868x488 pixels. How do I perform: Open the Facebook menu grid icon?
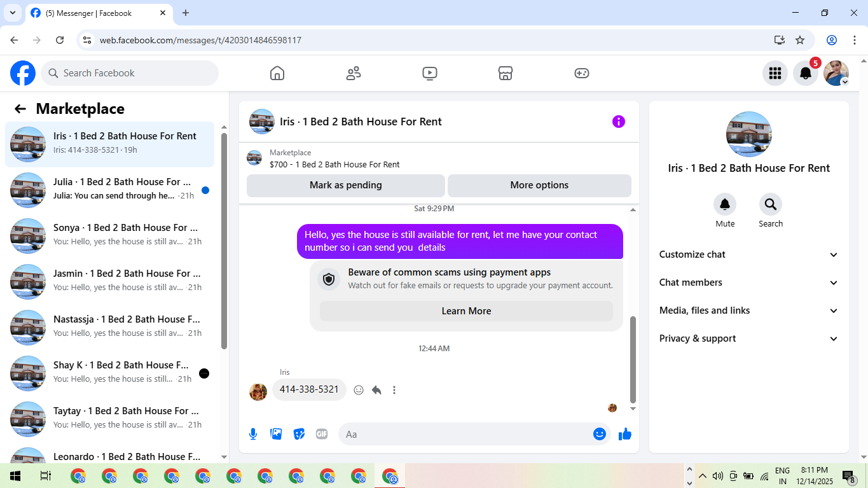(x=775, y=73)
